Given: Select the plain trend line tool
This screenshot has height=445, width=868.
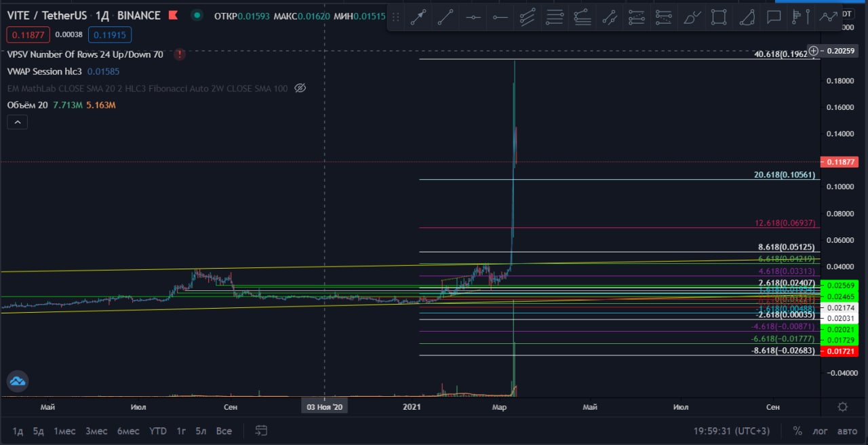Looking at the screenshot, I should pyautogui.click(x=446, y=18).
